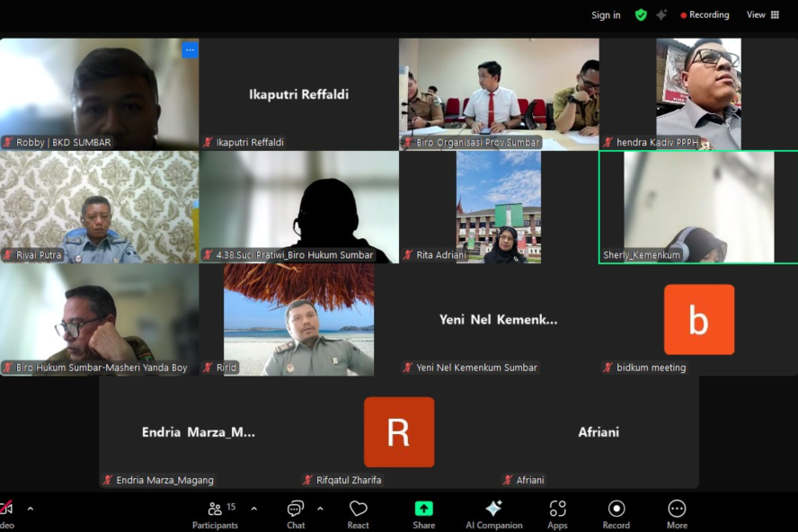Screen dimensions: 798x532
Task: Select the Rifqatul Zharifa participant tile
Action: (398, 432)
